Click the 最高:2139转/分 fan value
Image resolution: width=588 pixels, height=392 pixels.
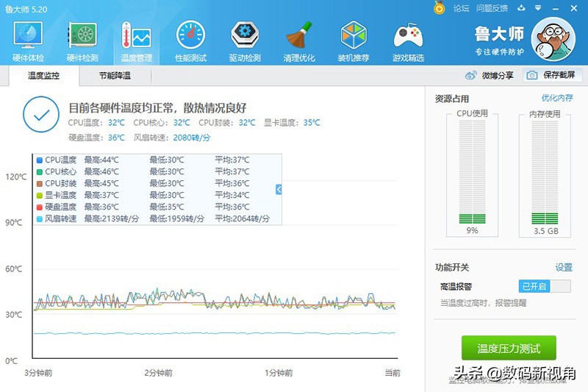click(x=112, y=218)
